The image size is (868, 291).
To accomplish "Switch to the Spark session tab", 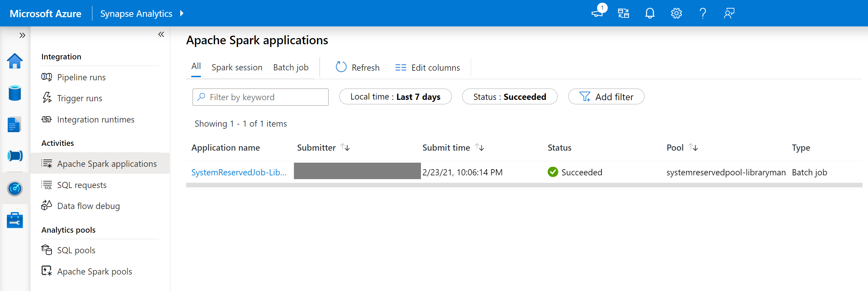I will click(x=237, y=68).
